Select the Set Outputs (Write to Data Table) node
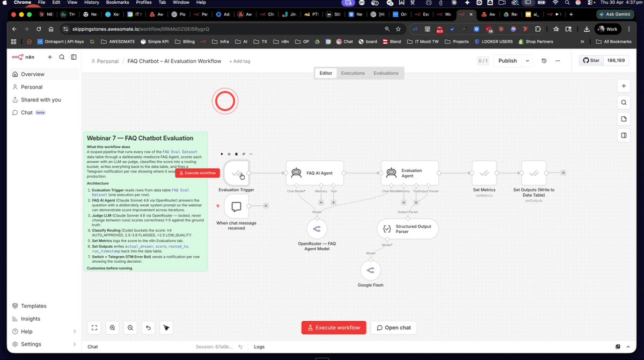 point(533,173)
